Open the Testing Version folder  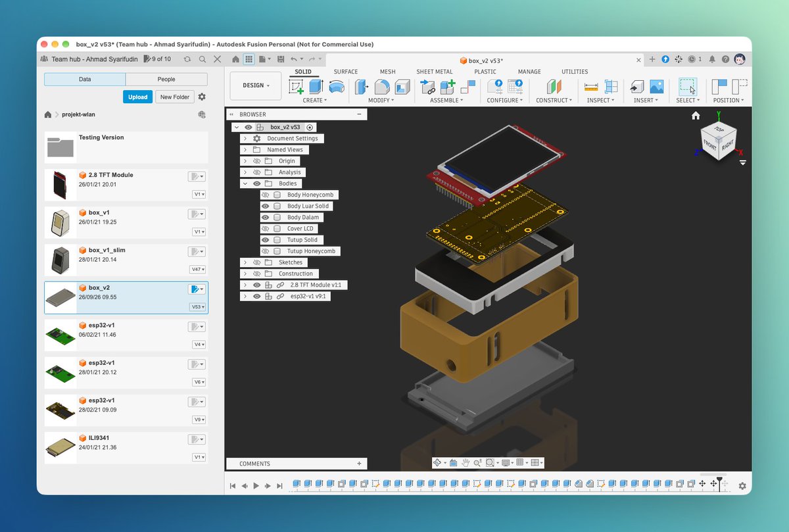[x=126, y=147]
